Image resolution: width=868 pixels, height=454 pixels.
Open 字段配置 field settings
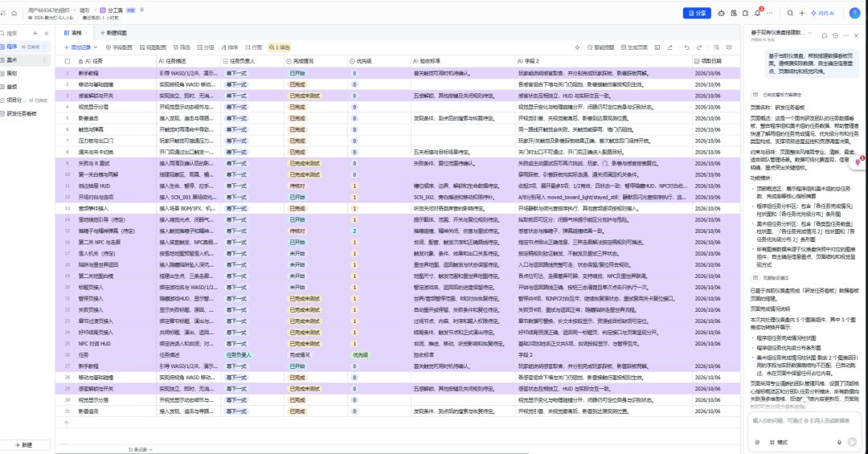click(x=119, y=47)
